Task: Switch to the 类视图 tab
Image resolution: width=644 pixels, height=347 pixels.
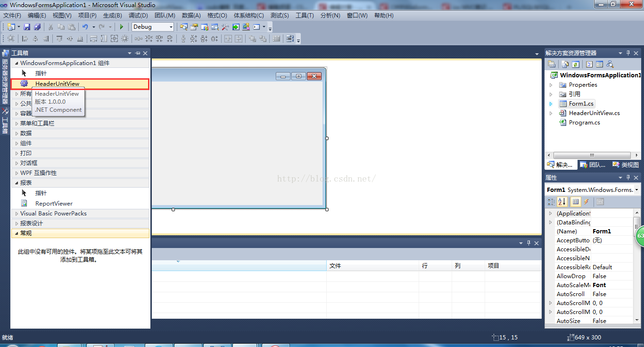Action: point(626,165)
